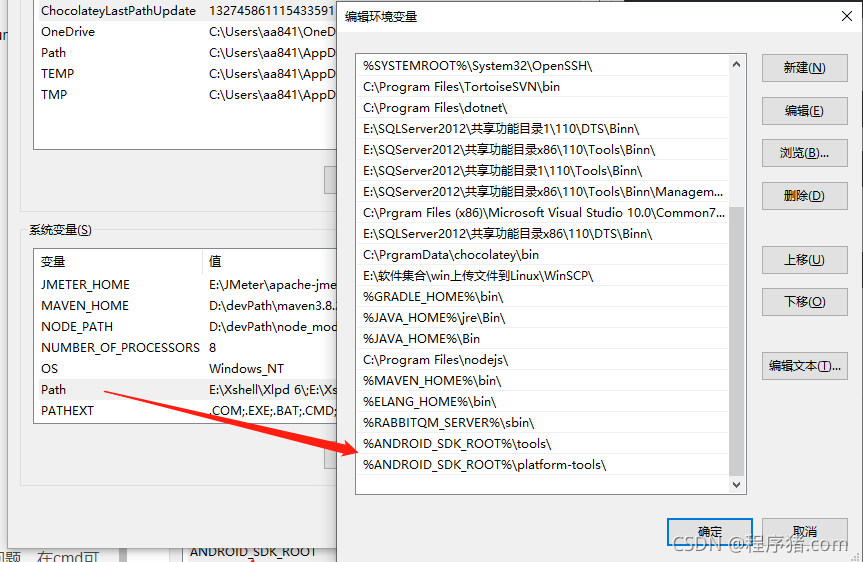Select the WinSCP path entry
This screenshot has width=863, height=562.
coord(542,275)
